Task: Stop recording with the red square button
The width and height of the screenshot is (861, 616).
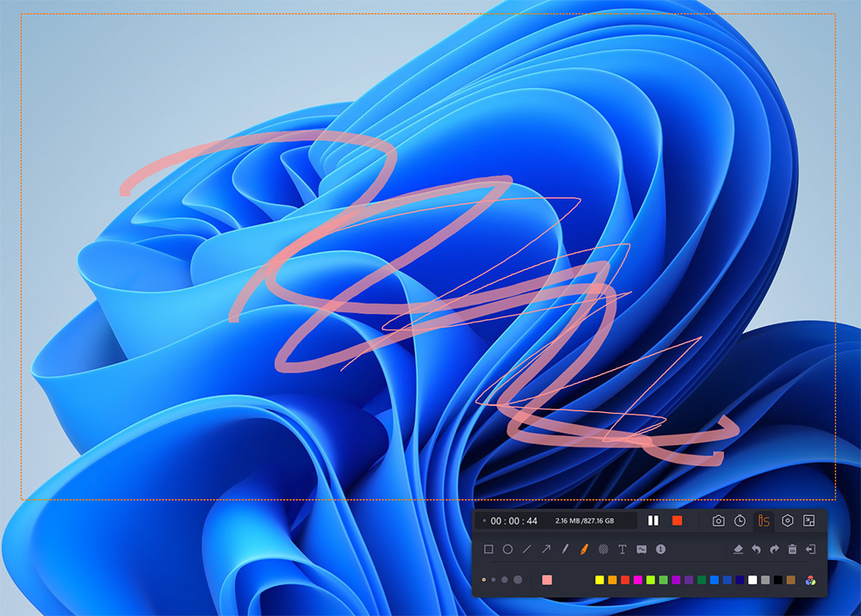Action: 677,521
